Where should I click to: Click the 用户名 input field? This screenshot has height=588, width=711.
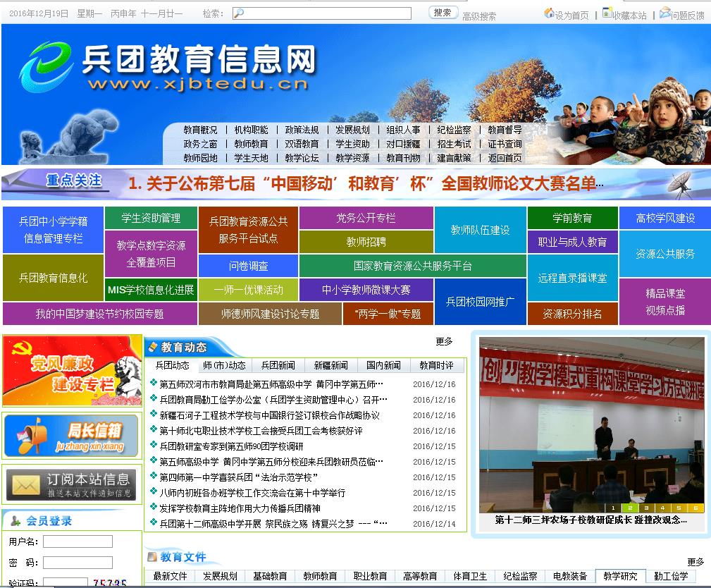point(78,541)
